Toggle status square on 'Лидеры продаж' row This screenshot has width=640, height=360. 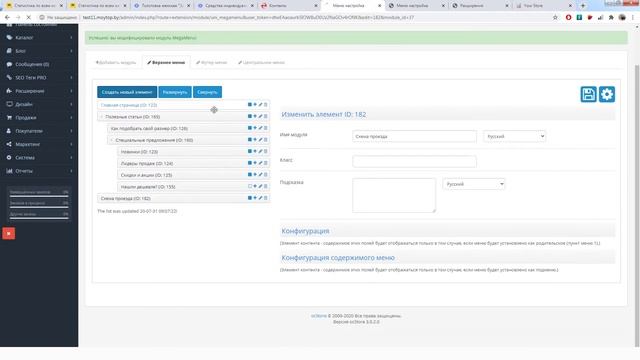point(250,163)
